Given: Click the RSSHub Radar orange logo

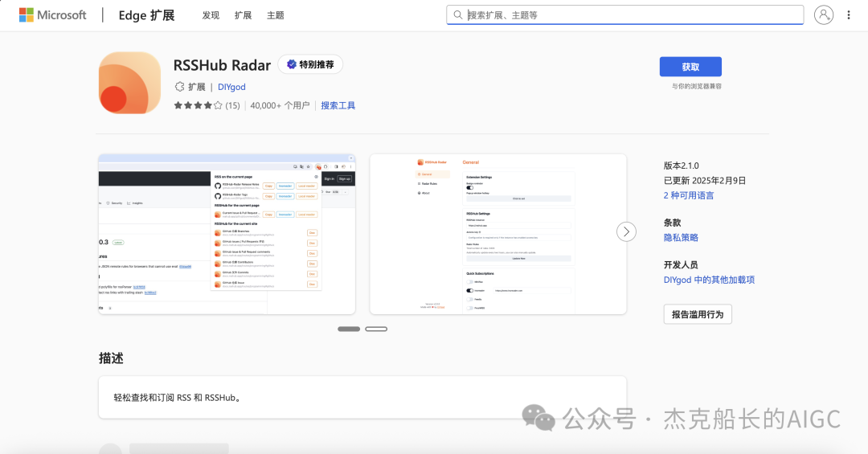Looking at the screenshot, I should pyautogui.click(x=130, y=83).
